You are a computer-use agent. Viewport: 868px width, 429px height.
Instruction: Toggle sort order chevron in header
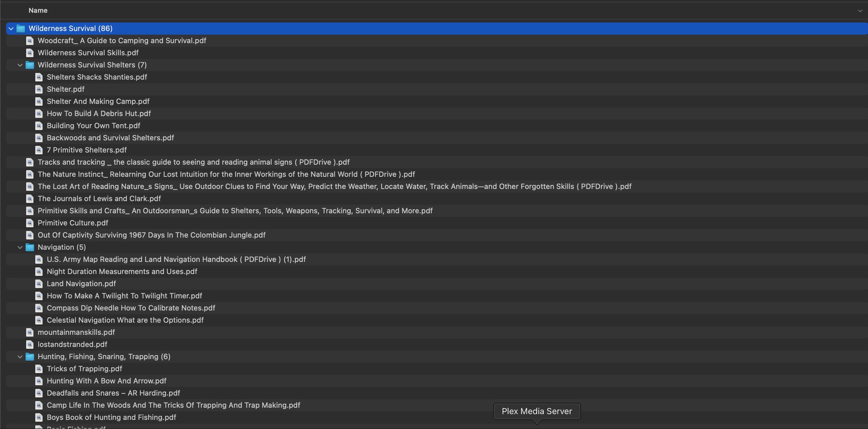(x=860, y=11)
